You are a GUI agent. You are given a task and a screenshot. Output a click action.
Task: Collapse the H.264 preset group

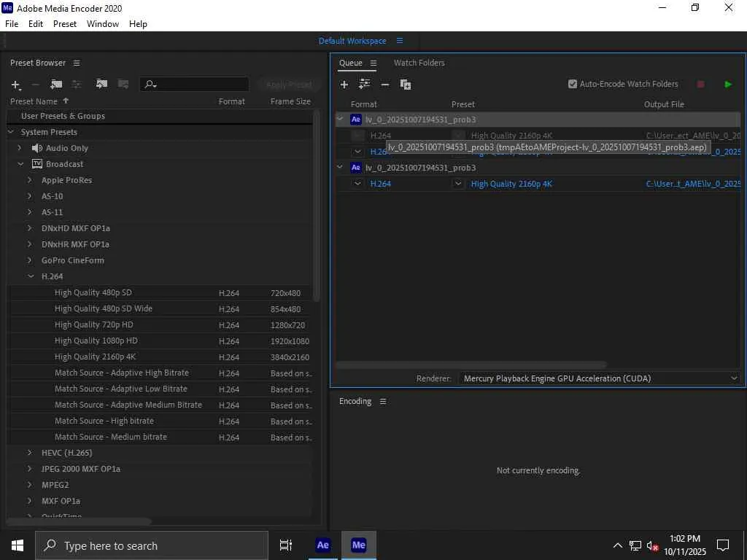click(x=31, y=276)
